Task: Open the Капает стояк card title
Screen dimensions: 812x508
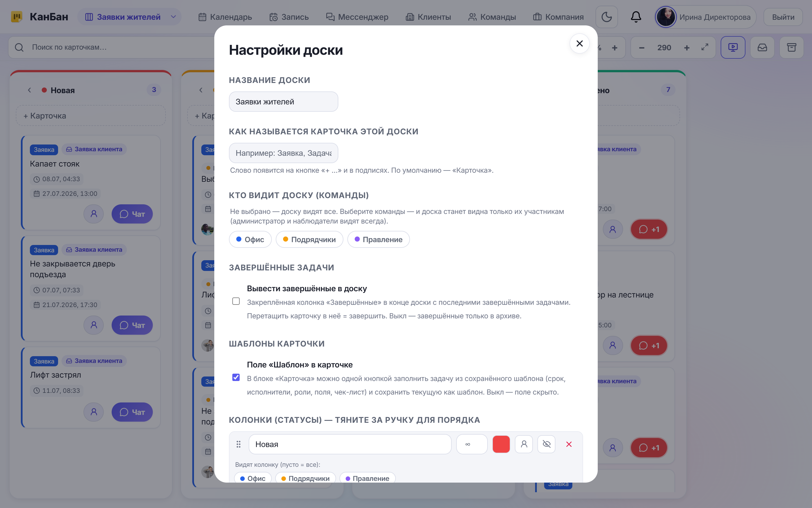Action: click(55, 164)
